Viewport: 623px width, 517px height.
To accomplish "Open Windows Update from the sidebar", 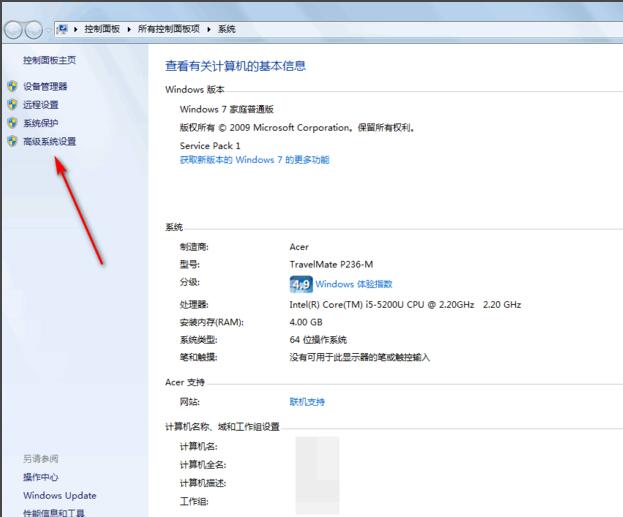I will click(x=60, y=495).
